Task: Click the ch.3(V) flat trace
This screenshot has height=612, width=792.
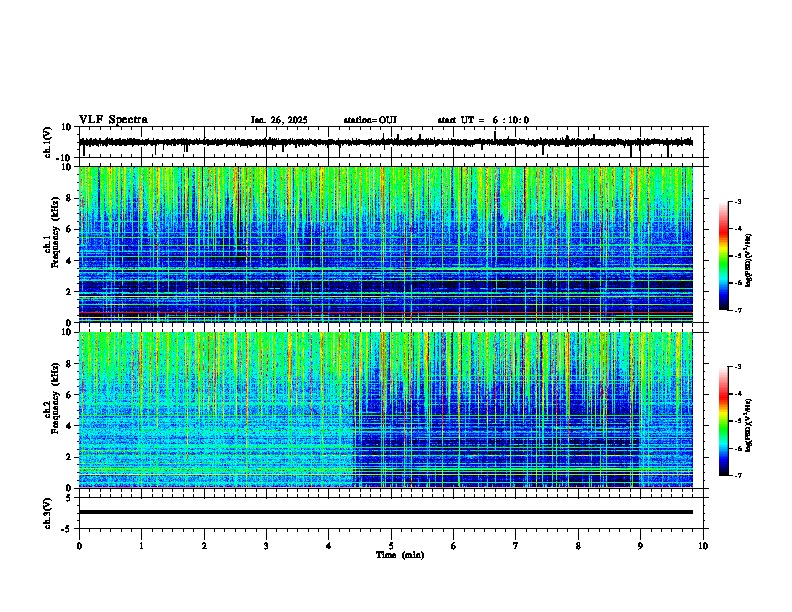Action: point(386,512)
